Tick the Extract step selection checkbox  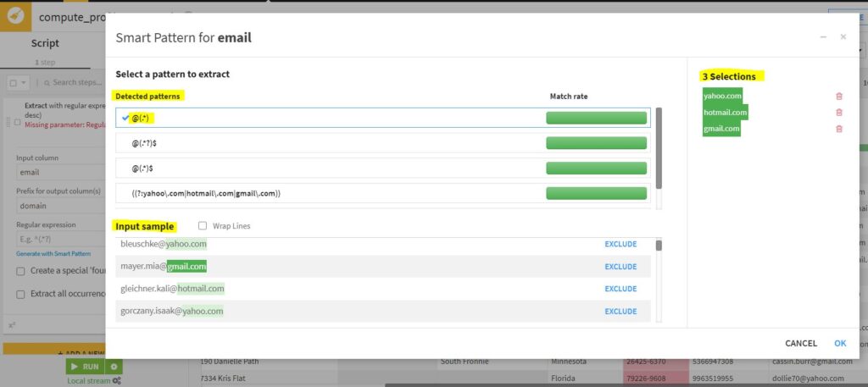(17, 122)
